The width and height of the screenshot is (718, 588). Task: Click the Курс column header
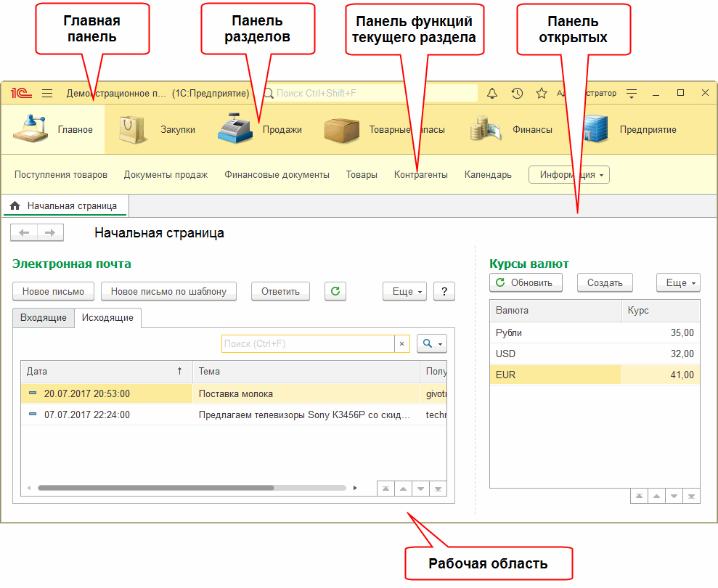(x=661, y=311)
